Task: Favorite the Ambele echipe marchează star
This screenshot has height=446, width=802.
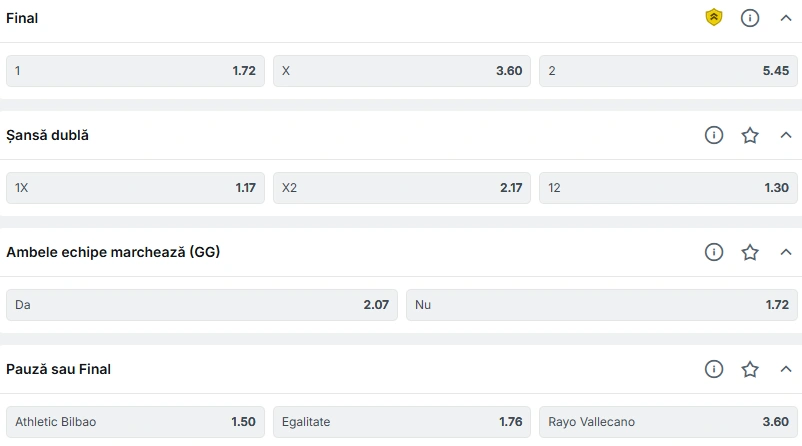Action: tap(750, 252)
